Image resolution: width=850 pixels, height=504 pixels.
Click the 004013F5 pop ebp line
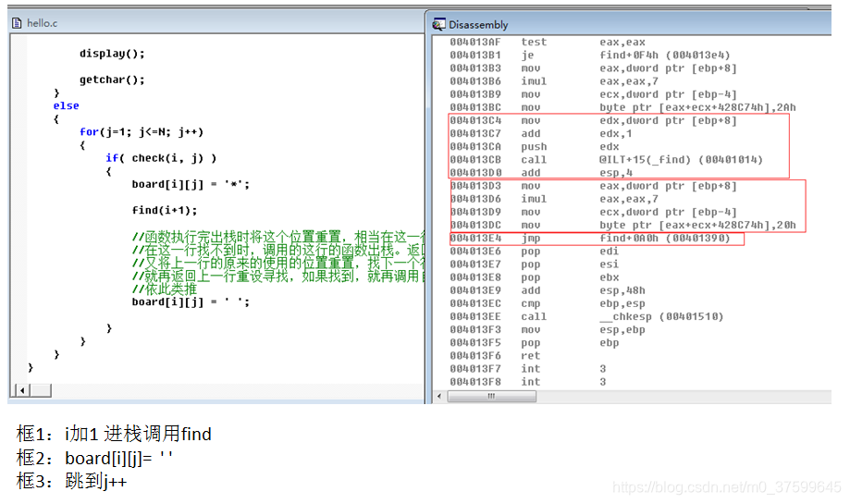[x=535, y=343]
